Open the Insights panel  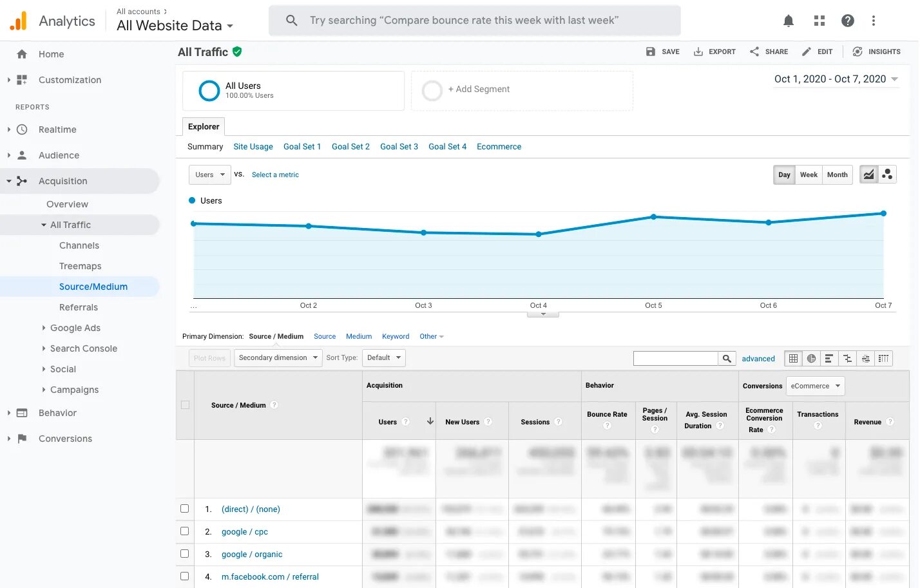pos(876,52)
